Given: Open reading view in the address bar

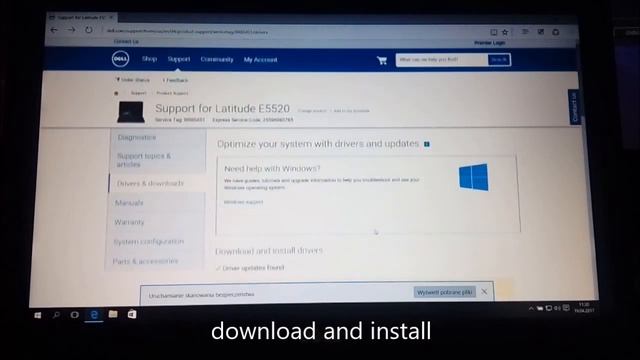Looking at the screenshot, I should coord(493,32).
